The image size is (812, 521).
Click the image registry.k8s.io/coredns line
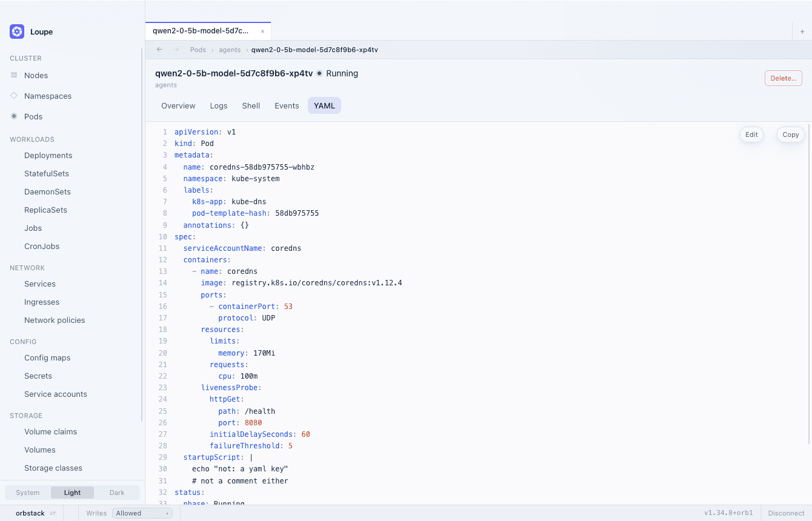coord(302,283)
